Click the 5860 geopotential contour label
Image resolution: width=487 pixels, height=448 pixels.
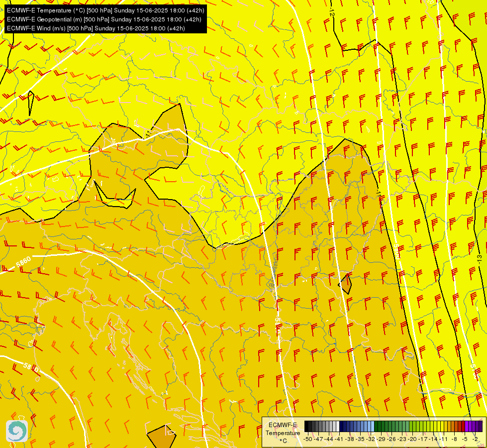(x=23, y=262)
